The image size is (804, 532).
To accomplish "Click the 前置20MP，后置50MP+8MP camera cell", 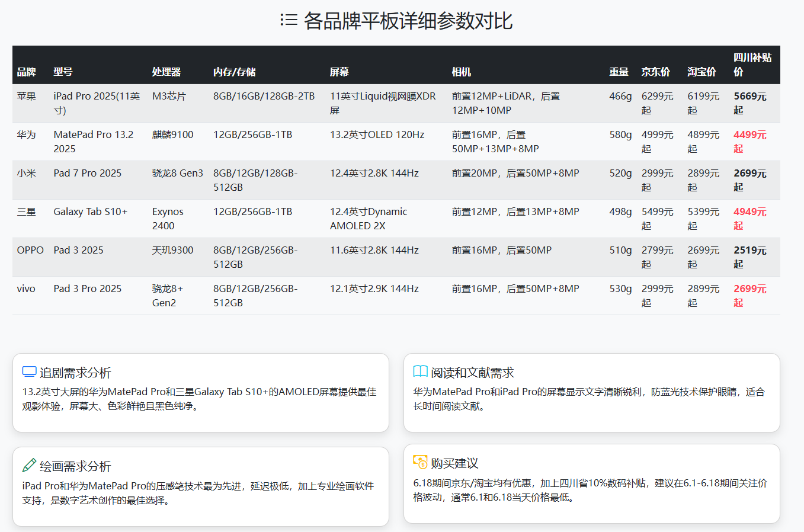I will pyautogui.click(x=515, y=173).
